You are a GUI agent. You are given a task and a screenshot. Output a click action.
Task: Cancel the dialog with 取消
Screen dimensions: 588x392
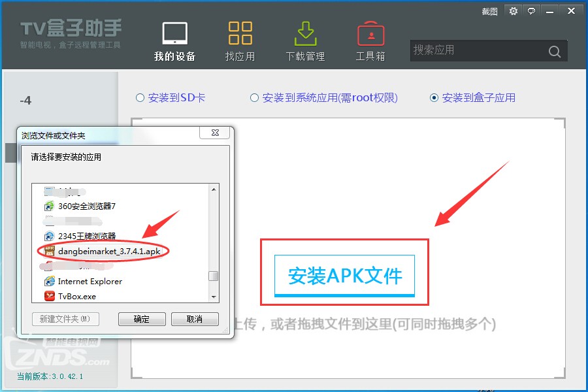195,320
